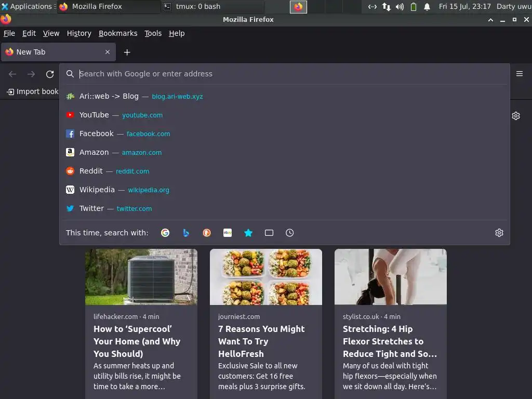Go to amazon.com link
The height and width of the screenshot is (399, 532).
click(142, 153)
